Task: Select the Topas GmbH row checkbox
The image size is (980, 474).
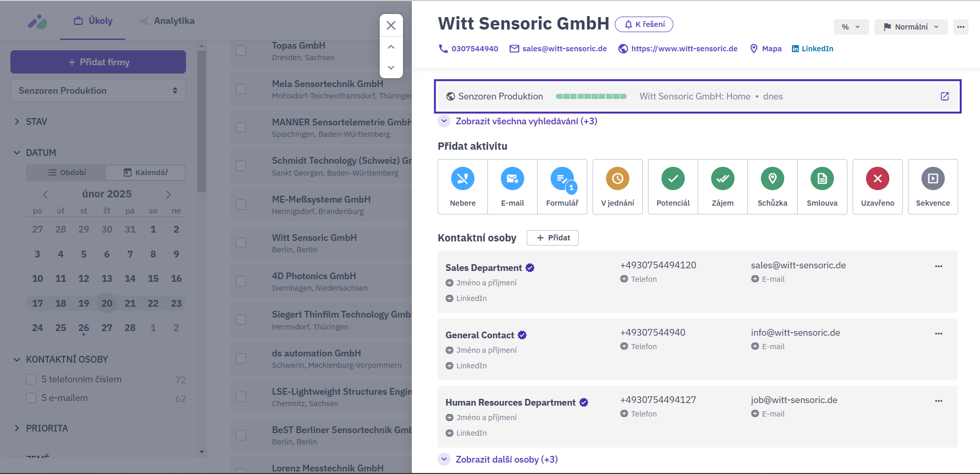Action: [241, 51]
